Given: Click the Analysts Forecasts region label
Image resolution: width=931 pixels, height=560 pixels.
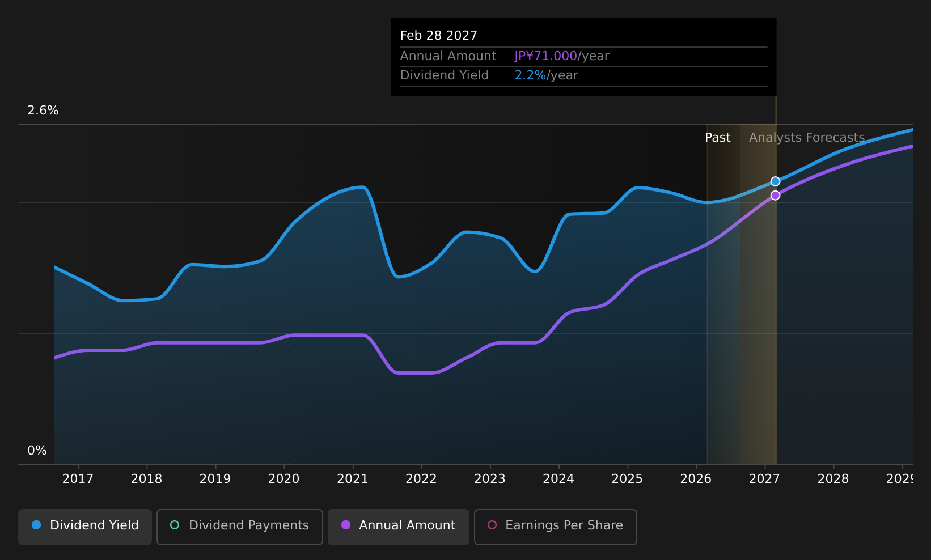Looking at the screenshot, I should pos(807,138).
